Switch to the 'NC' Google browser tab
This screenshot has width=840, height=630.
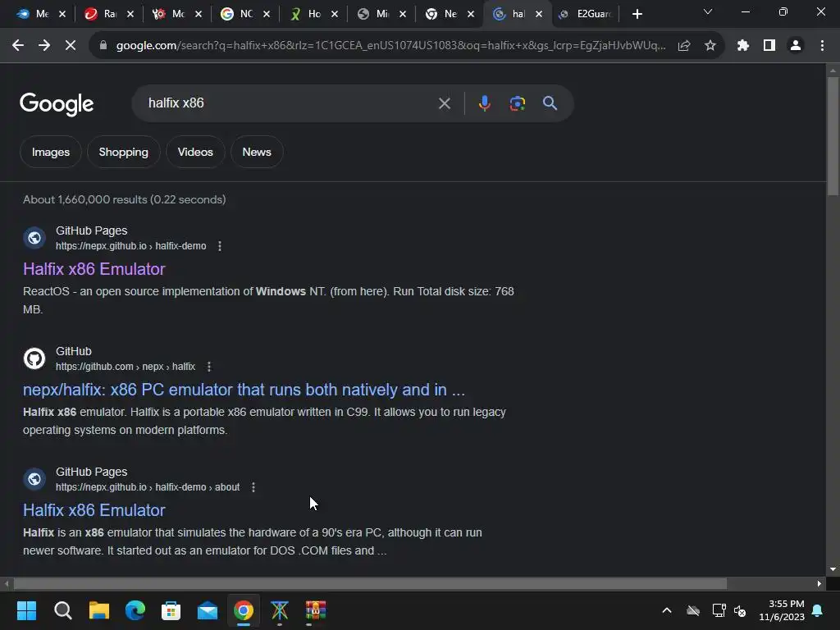(x=240, y=14)
